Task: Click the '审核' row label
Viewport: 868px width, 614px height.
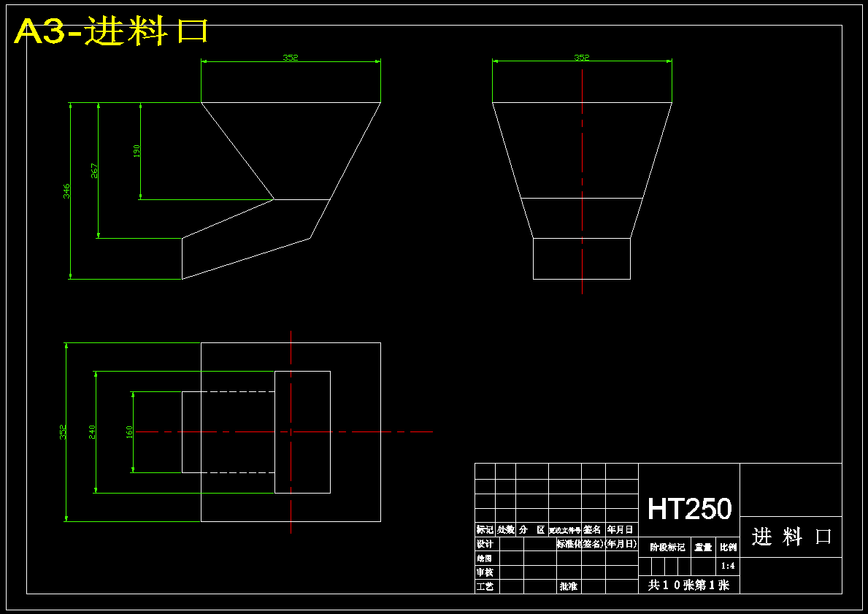Action: pyautogui.click(x=485, y=572)
